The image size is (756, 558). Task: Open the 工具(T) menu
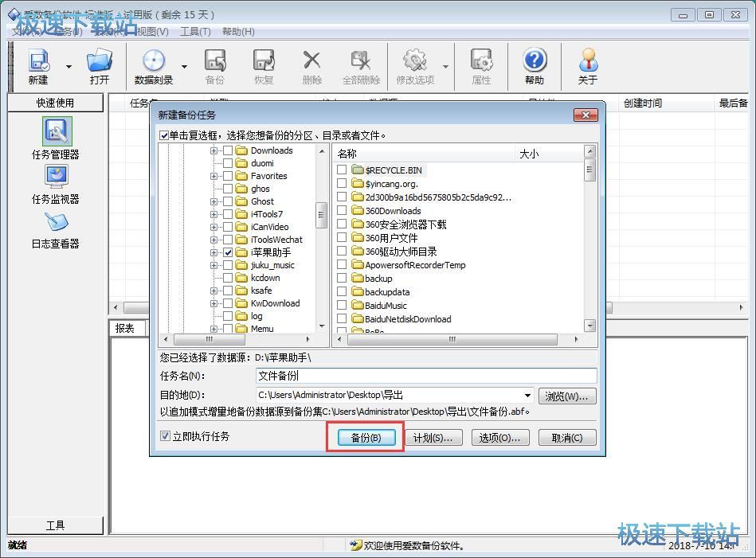click(x=196, y=31)
